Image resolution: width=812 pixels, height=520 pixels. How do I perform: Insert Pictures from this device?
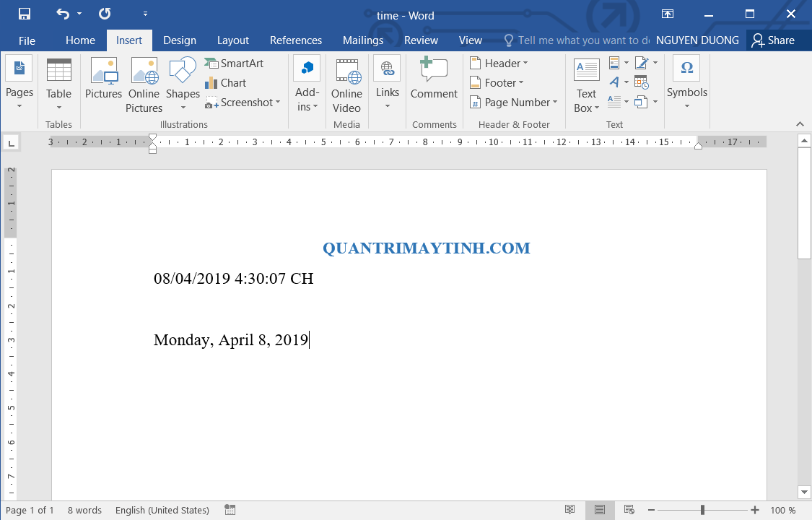coord(103,79)
